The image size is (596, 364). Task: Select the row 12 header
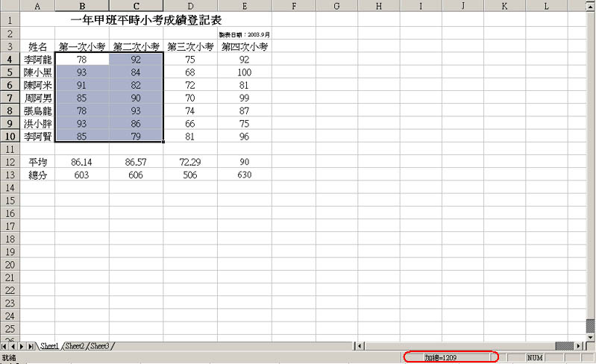[10, 161]
